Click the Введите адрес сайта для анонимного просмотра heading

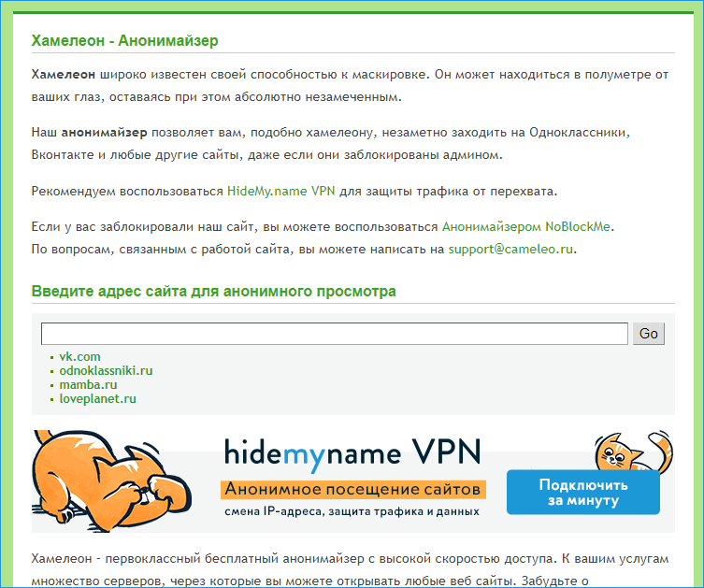[214, 292]
